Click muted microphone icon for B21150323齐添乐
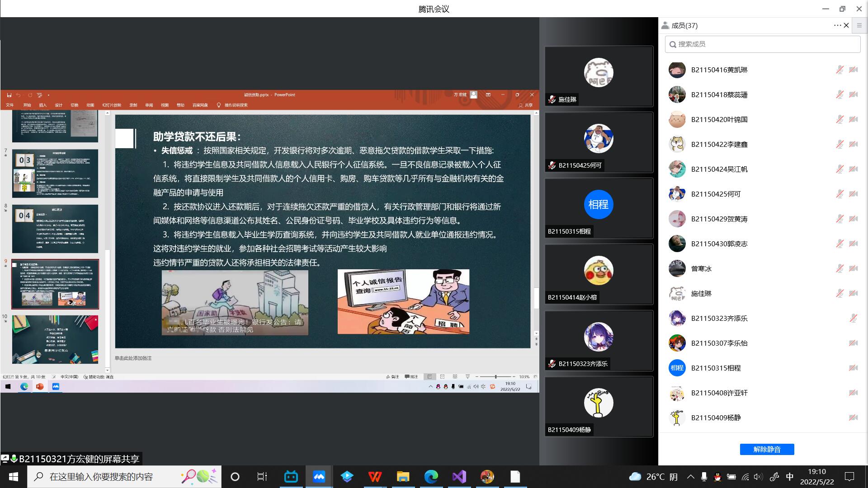 pyautogui.click(x=853, y=318)
